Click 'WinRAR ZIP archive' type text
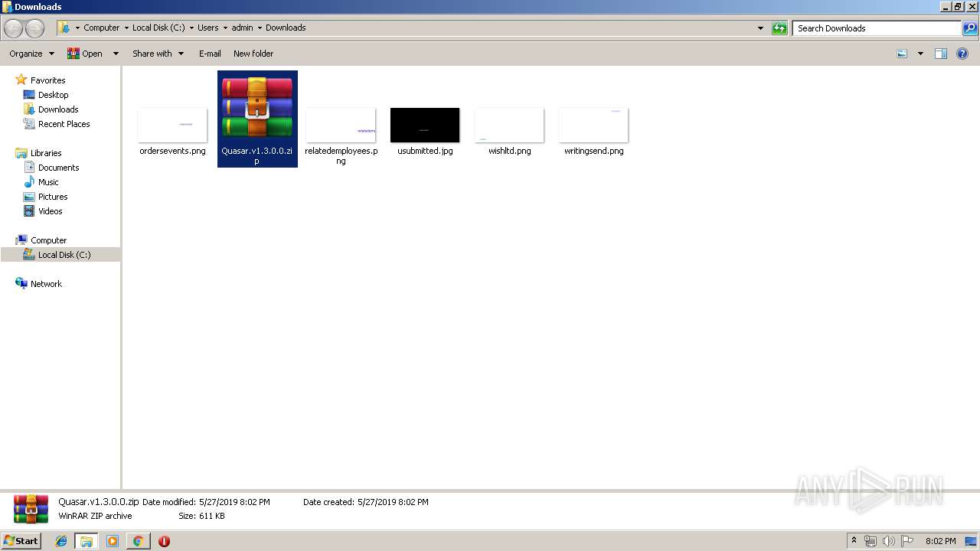The width and height of the screenshot is (980, 551). point(95,516)
